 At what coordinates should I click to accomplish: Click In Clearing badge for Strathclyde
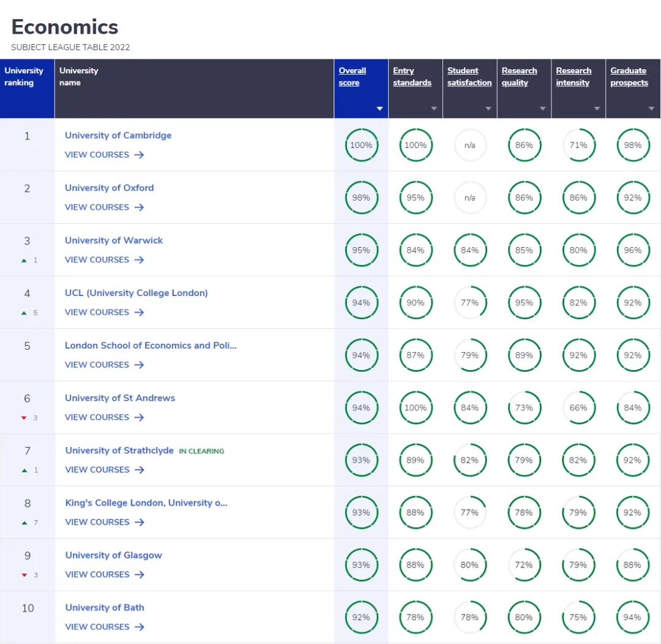pos(201,451)
